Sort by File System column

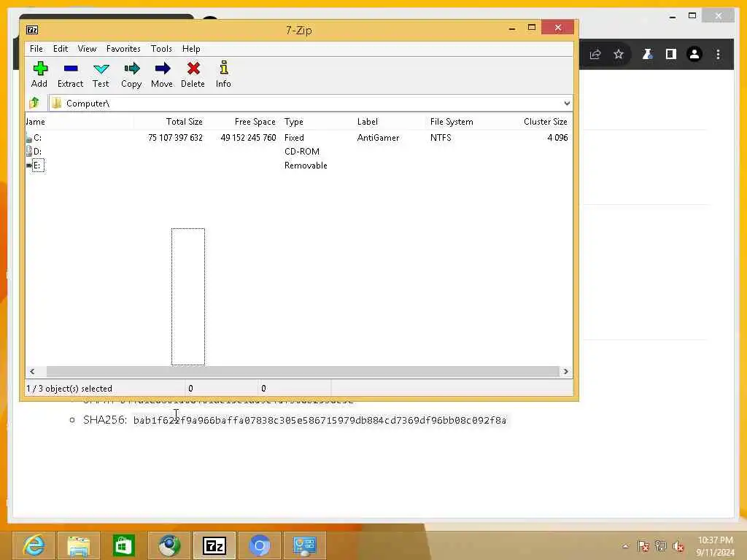pyautogui.click(x=463, y=122)
